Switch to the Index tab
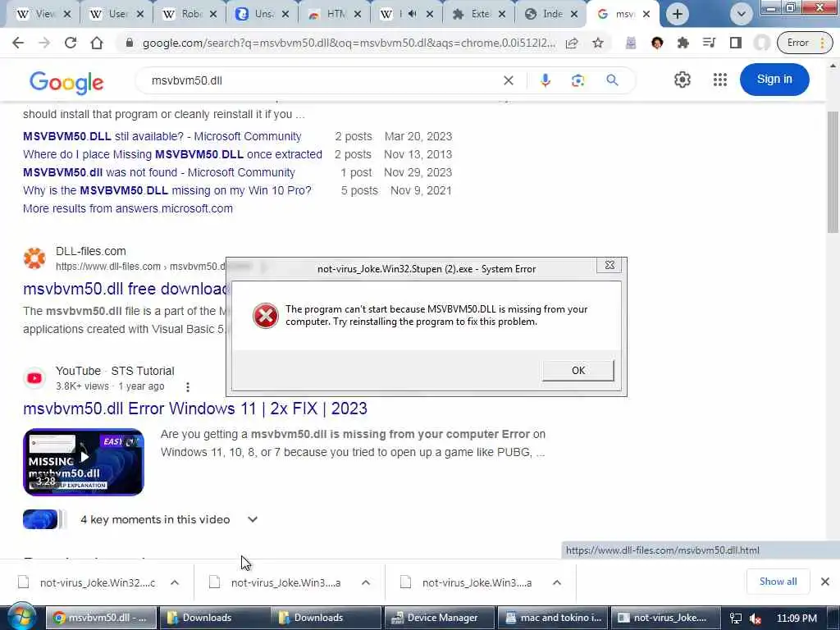 pos(550,14)
